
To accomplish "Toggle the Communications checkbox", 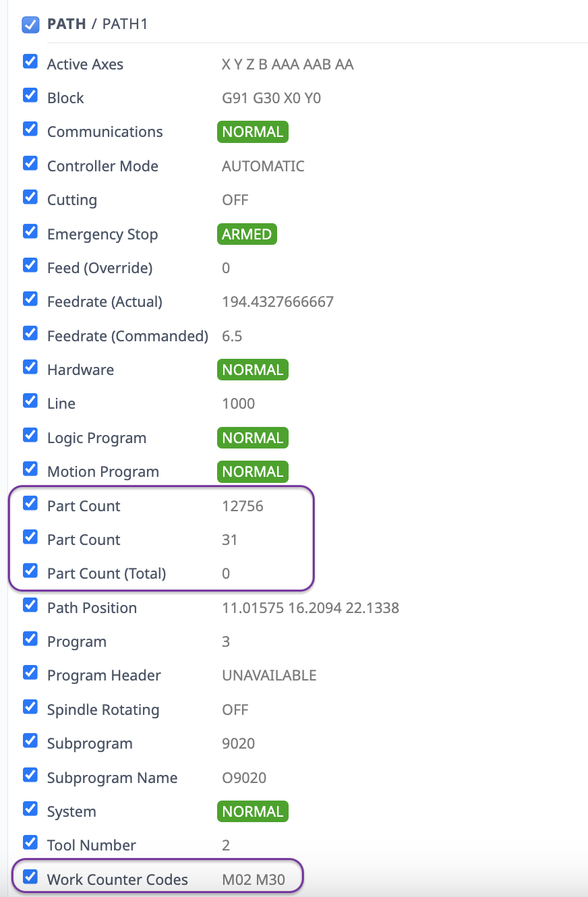I will tap(30, 129).
